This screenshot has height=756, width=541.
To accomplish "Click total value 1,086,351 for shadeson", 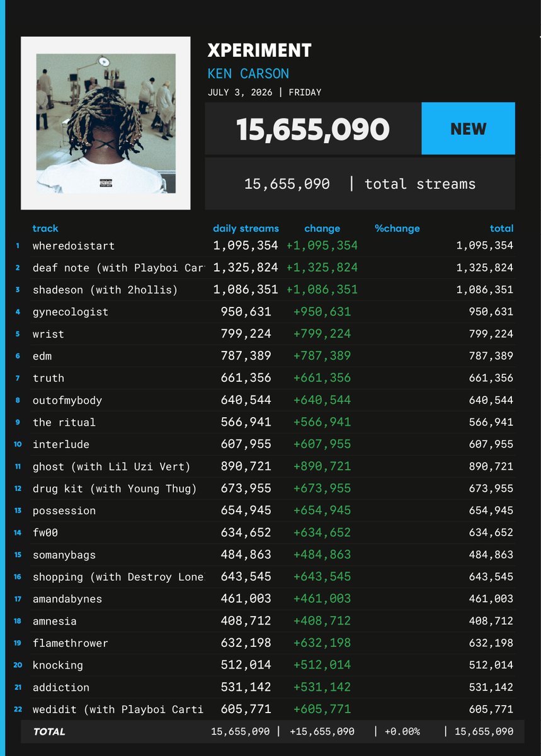I will (x=485, y=290).
